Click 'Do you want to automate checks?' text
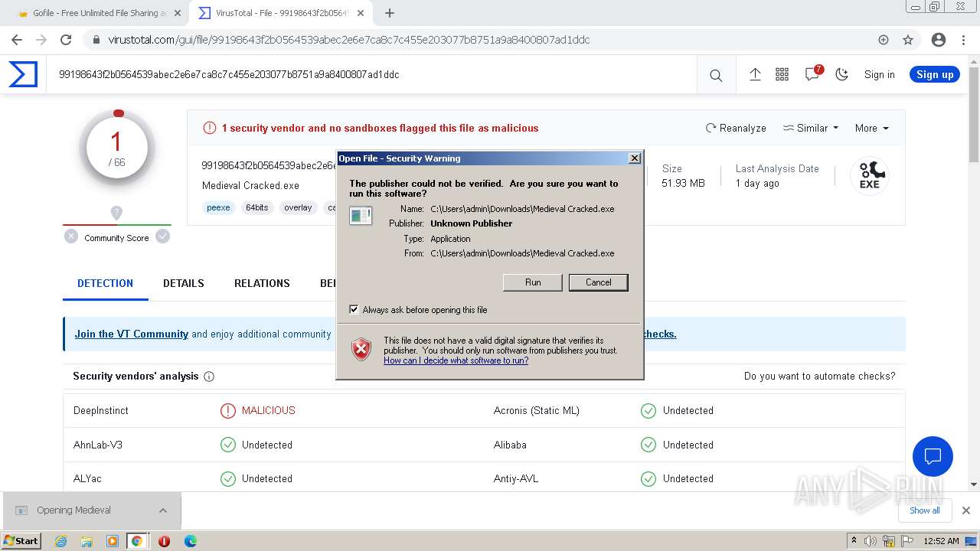The width and height of the screenshot is (980, 551). [819, 376]
